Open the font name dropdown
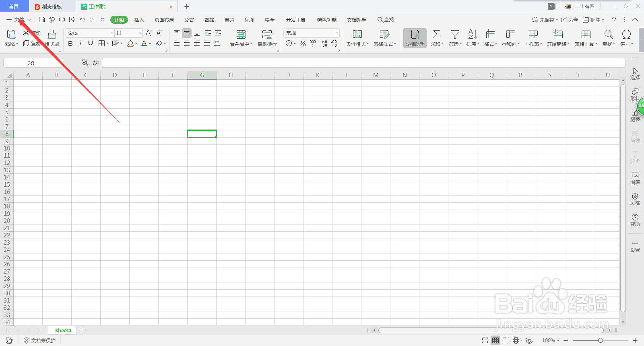644x346 pixels. tap(112, 33)
